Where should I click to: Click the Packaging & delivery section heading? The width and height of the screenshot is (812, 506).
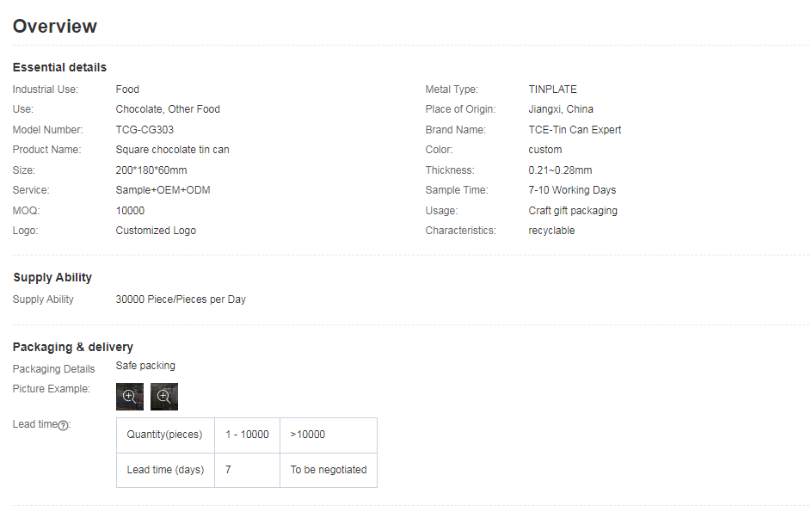click(x=72, y=347)
